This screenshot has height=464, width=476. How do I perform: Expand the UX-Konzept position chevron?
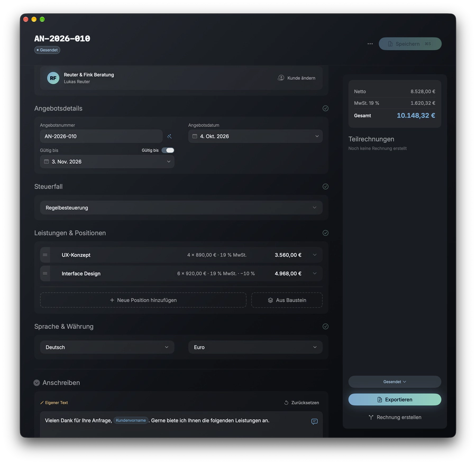315,255
